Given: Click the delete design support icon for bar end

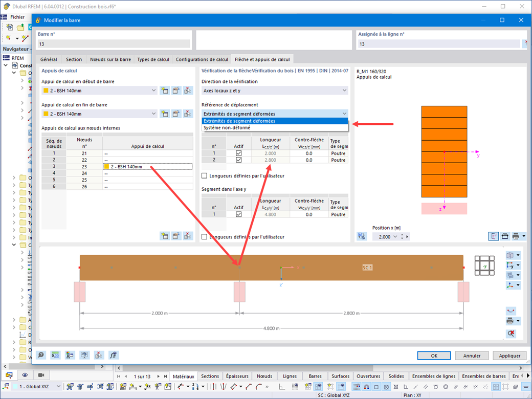Looking at the screenshot, I should (188, 114).
